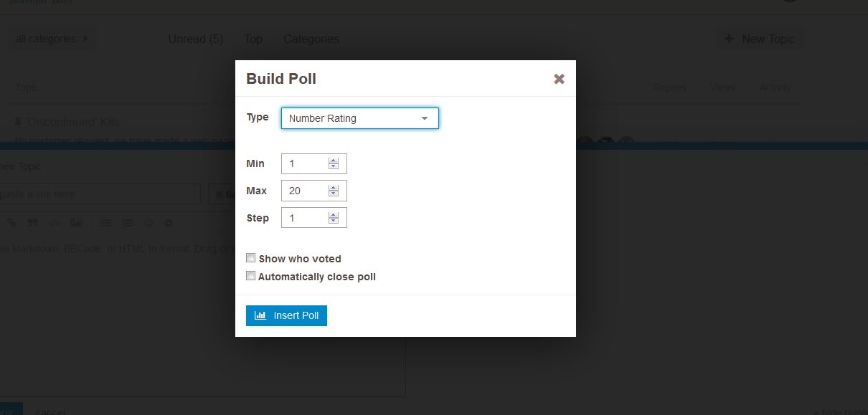
Task: Click the image upload icon
Action: [76, 223]
